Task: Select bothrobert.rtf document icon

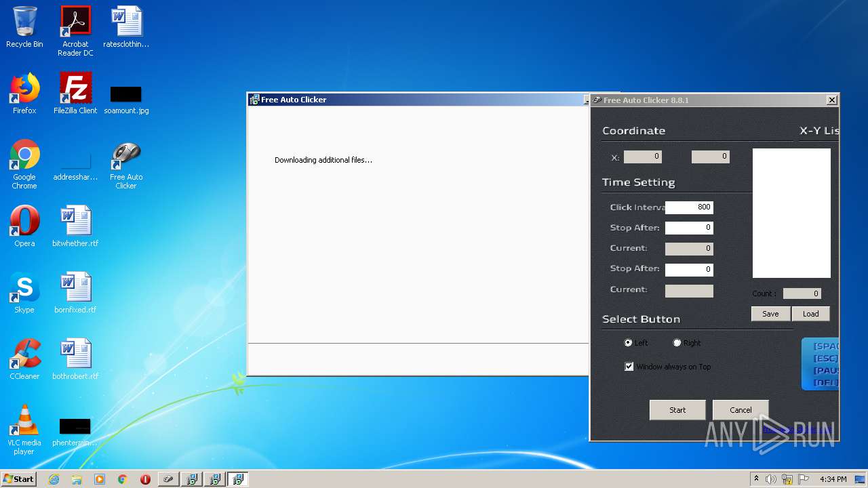Action: (75, 359)
